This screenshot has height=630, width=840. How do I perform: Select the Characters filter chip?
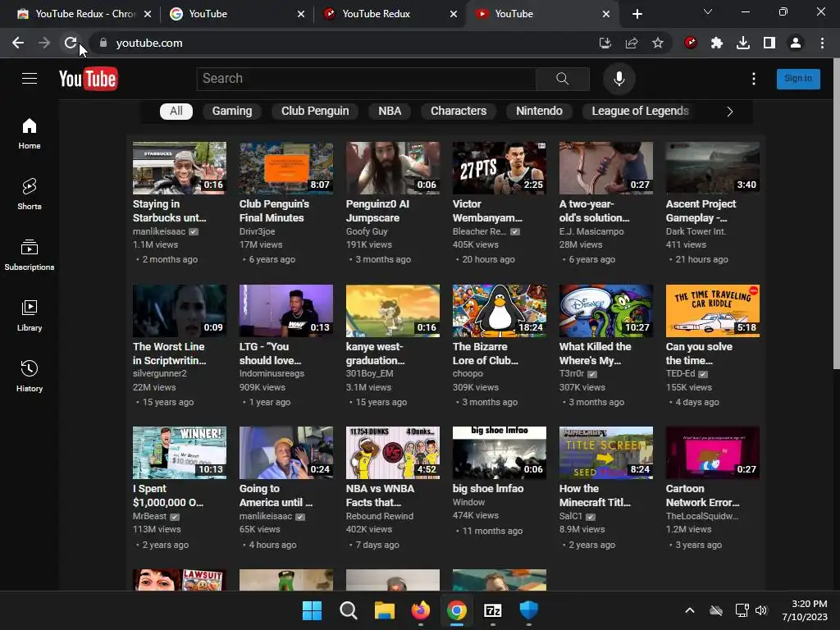point(459,111)
